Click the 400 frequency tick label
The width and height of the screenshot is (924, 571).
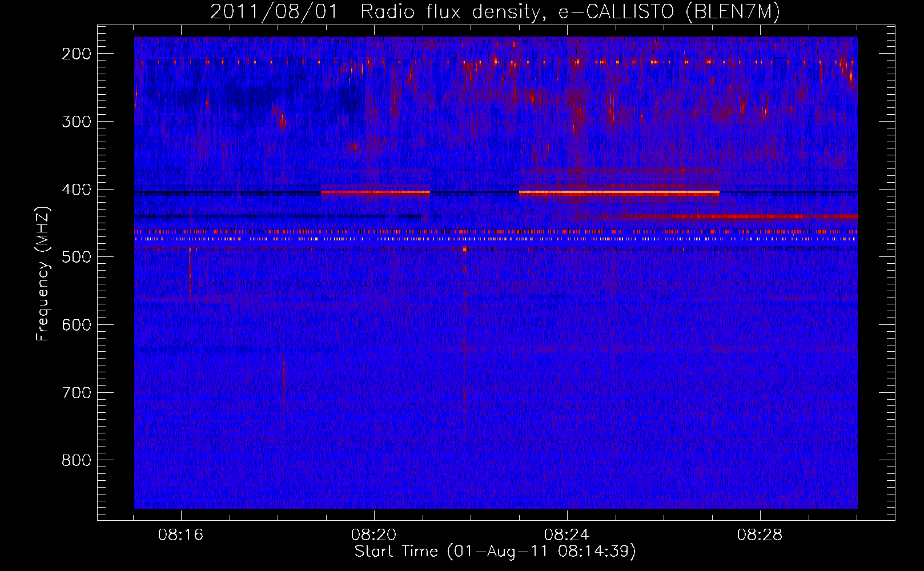[77, 190]
